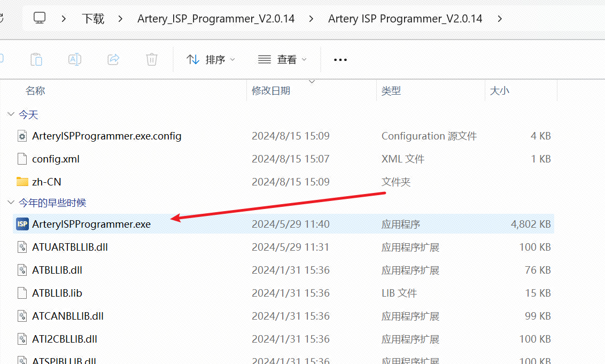Open the 排序 sort dropdown
The height and width of the screenshot is (364, 605).
point(211,59)
